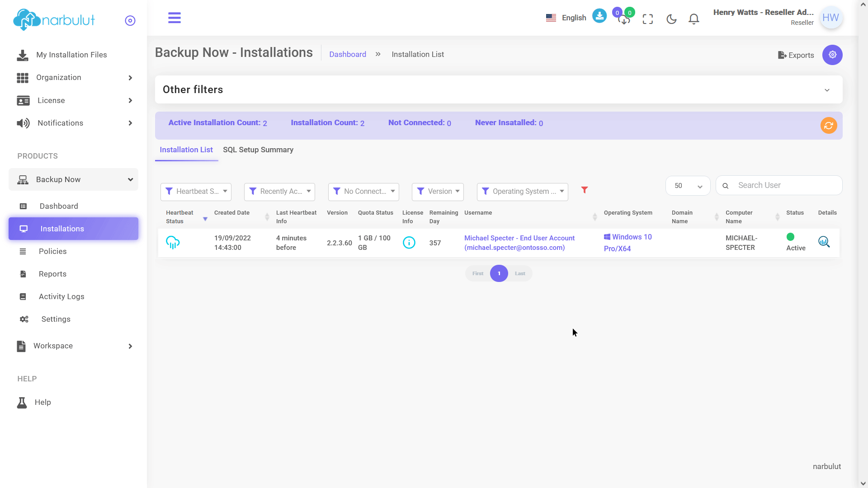Screen dimensions: 868x488
Task: Open the notifications bell icon
Action: pos(694,19)
